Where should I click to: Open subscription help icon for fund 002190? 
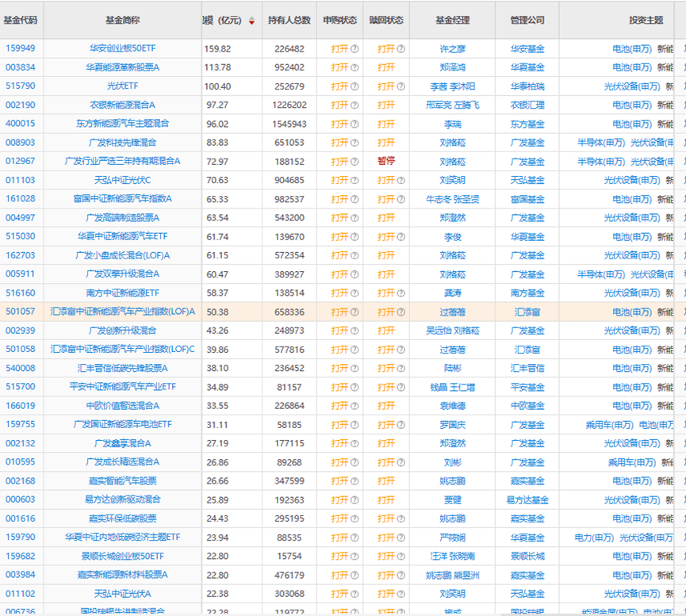click(x=354, y=105)
